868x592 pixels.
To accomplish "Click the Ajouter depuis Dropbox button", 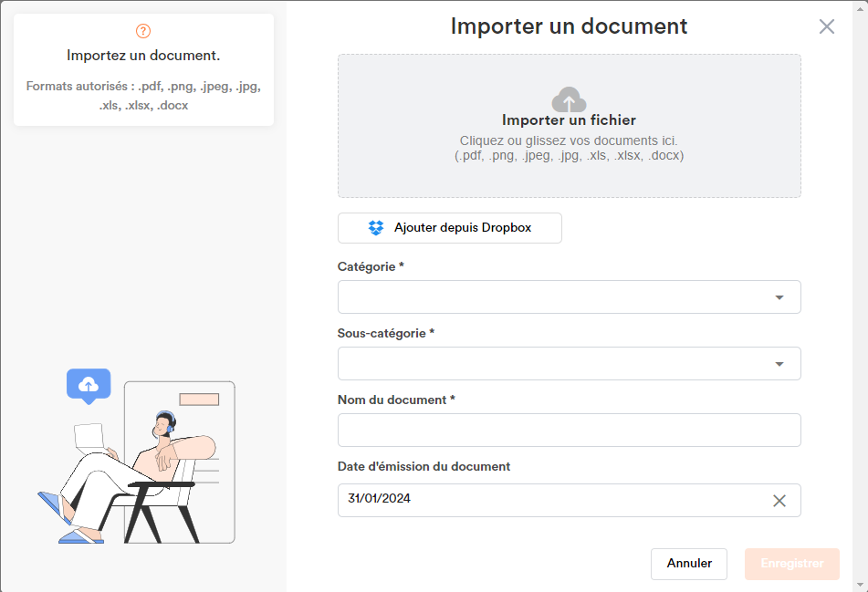I will (449, 228).
